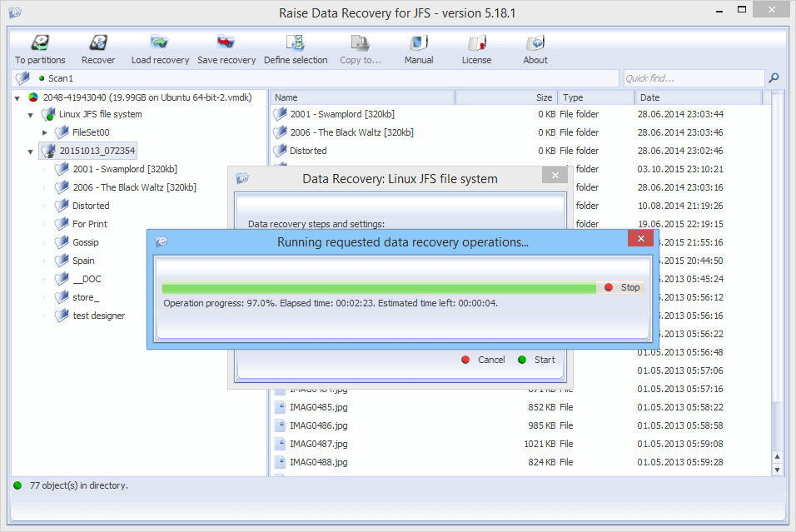This screenshot has height=532, width=796.
Task: Collapse the Linux JFS file system node
Action: (x=30, y=114)
